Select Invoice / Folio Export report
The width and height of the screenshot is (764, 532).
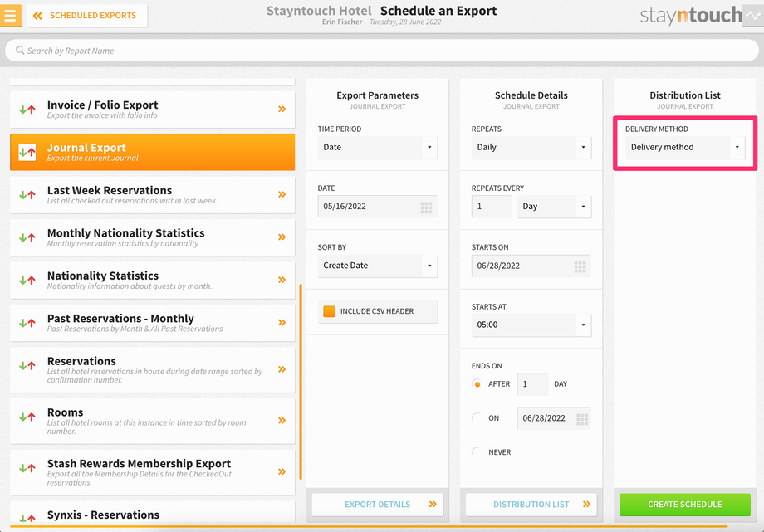point(153,109)
